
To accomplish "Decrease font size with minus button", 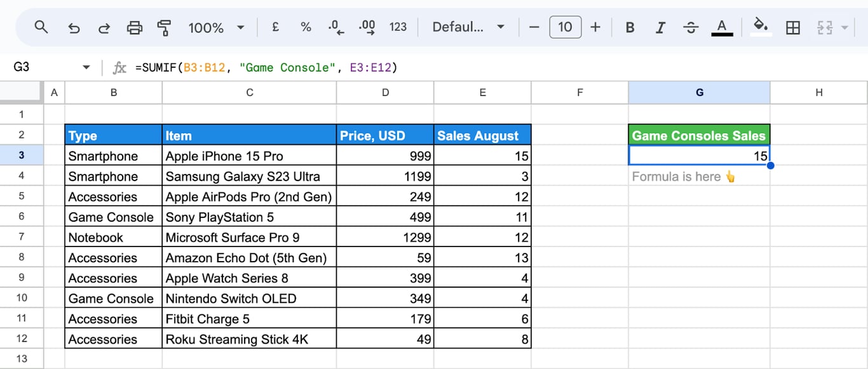I will pos(534,27).
